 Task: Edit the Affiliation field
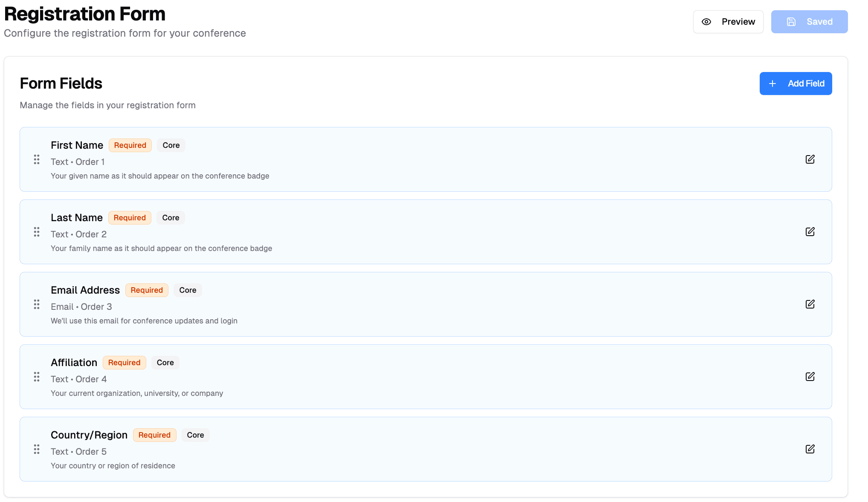pyautogui.click(x=810, y=377)
